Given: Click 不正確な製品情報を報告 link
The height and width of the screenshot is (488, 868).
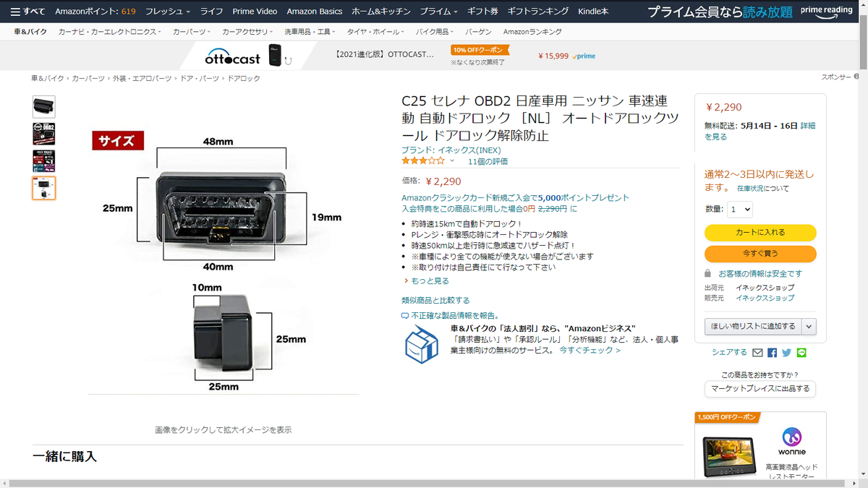Looking at the screenshot, I should click(x=454, y=315).
